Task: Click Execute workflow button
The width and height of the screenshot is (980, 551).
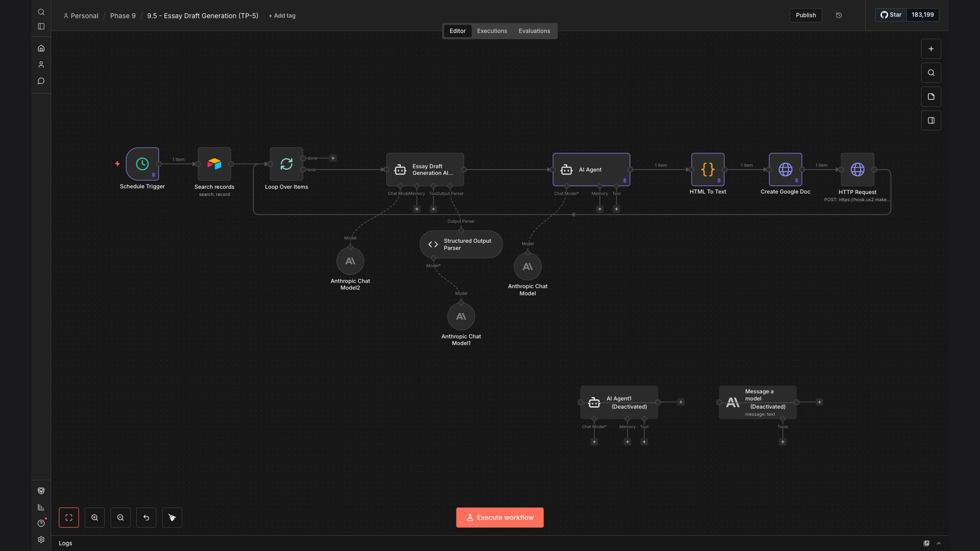Action: (x=500, y=517)
